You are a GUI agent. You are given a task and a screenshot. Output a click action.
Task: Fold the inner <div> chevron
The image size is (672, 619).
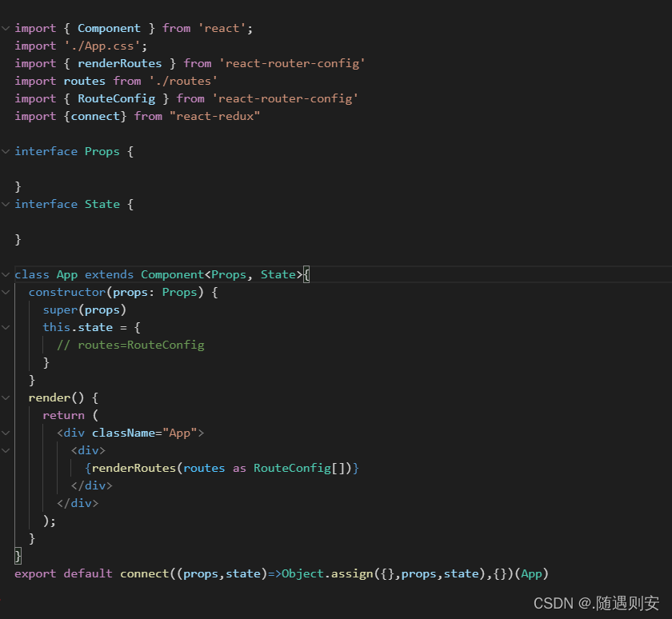click(x=6, y=450)
